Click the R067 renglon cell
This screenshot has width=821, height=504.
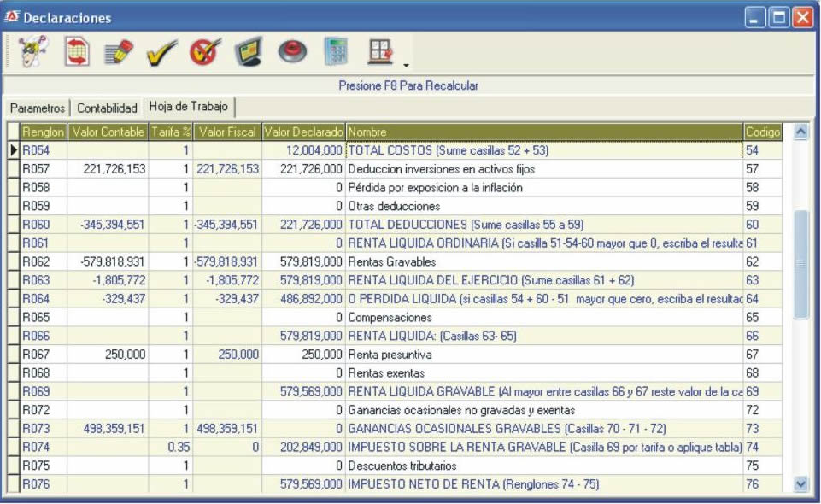tap(44, 355)
